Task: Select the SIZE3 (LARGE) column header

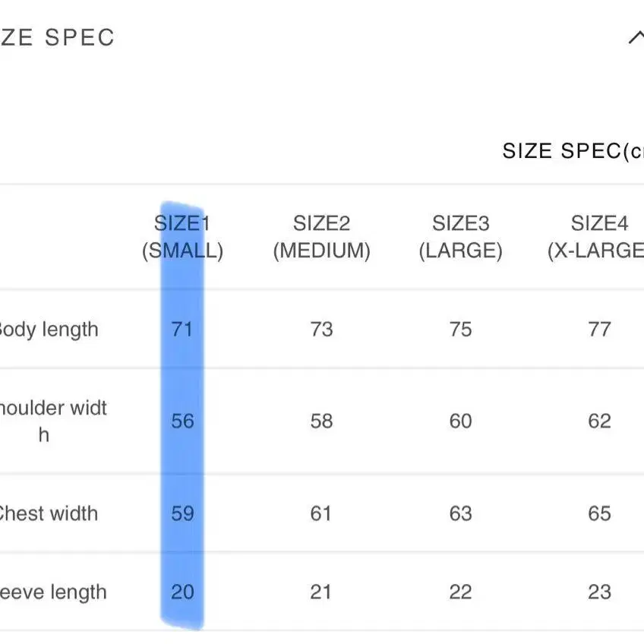Action: click(x=460, y=237)
